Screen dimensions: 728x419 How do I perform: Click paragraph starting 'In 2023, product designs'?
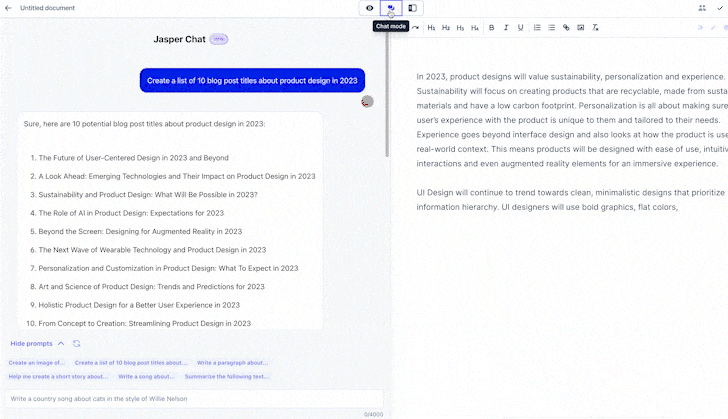(x=572, y=120)
